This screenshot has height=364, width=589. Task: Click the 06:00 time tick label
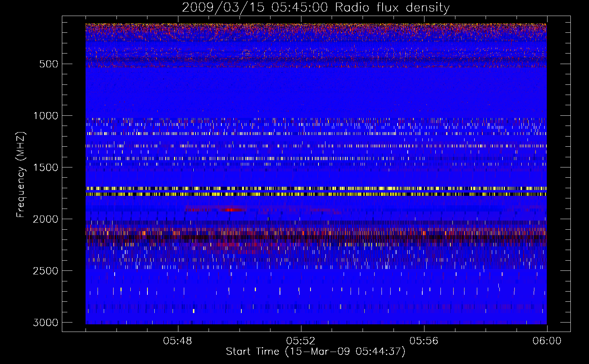click(x=547, y=341)
